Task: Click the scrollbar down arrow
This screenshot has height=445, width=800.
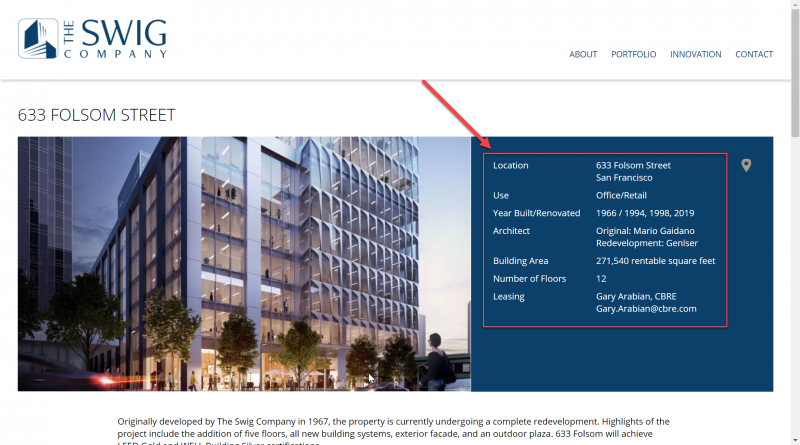Action: pos(795,441)
